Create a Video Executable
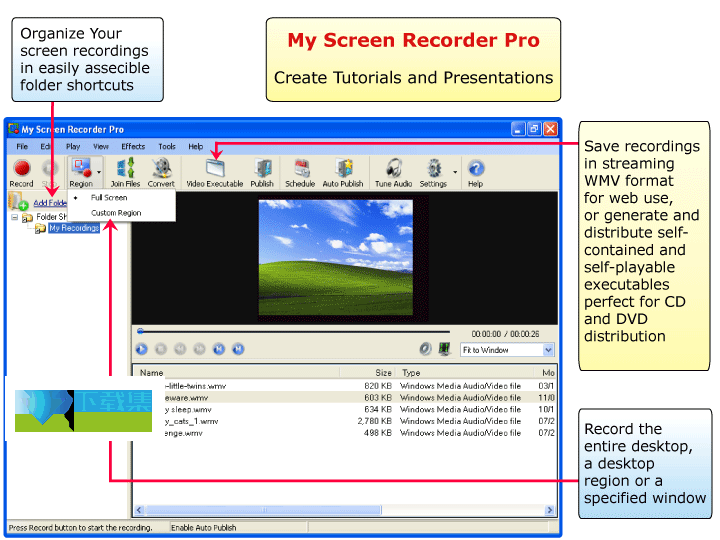Viewport: 720px width, 540px height. pyautogui.click(x=214, y=173)
